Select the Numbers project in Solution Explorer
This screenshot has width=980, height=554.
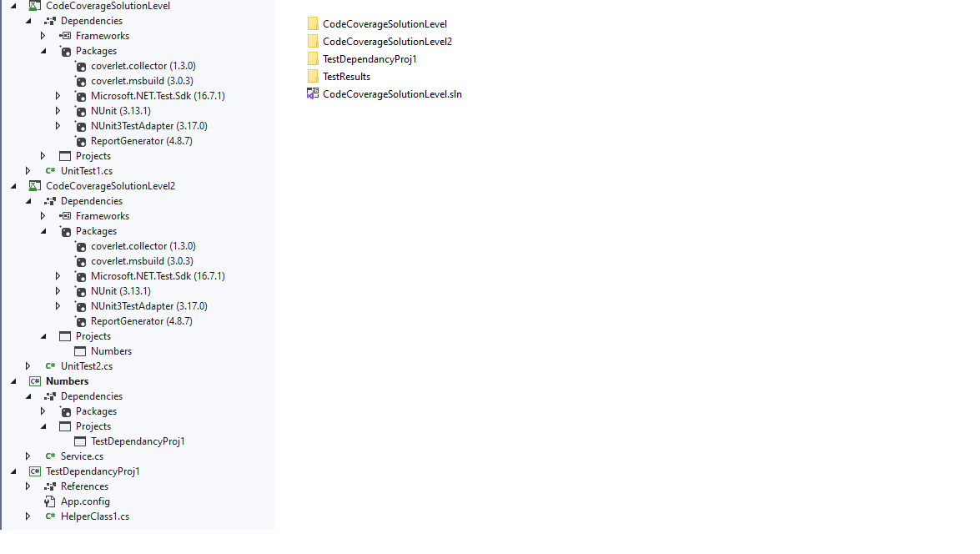coord(67,380)
